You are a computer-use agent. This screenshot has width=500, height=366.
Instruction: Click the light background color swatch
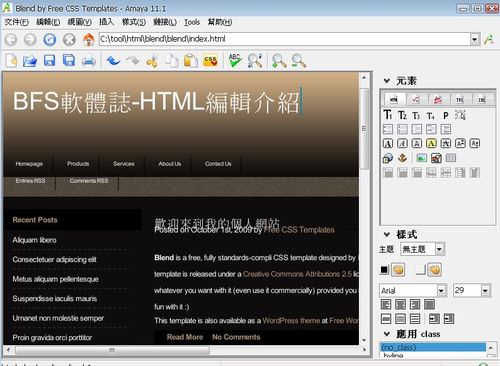click(x=421, y=270)
